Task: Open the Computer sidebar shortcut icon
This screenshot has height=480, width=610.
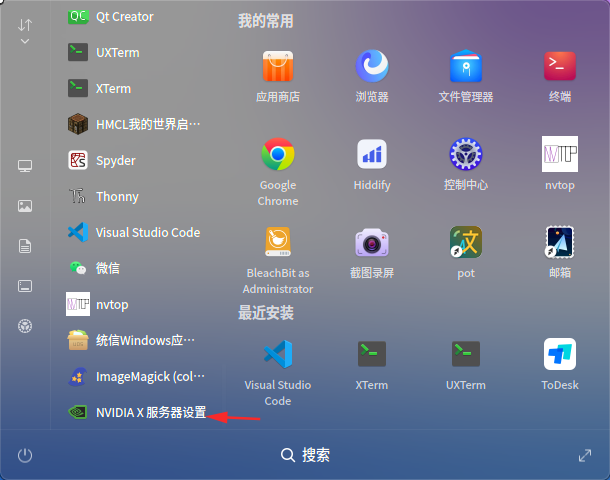Action: point(25,166)
